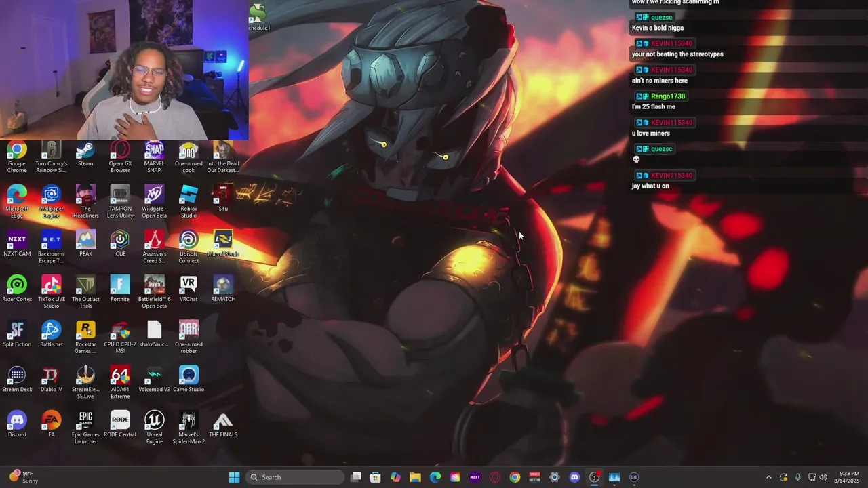The width and height of the screenshot is (868, 488).
Task: Select The Headliners desktop icon
Action: tap(85, 203)
